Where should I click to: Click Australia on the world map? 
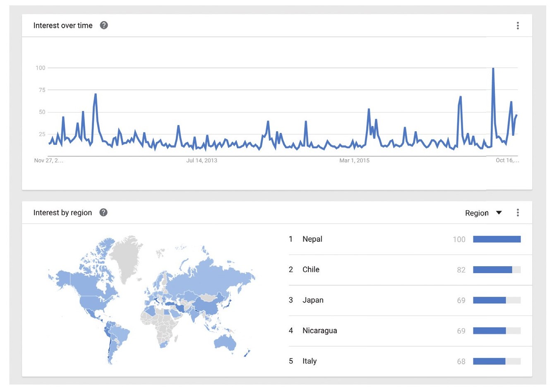click(x=225, y=342)
